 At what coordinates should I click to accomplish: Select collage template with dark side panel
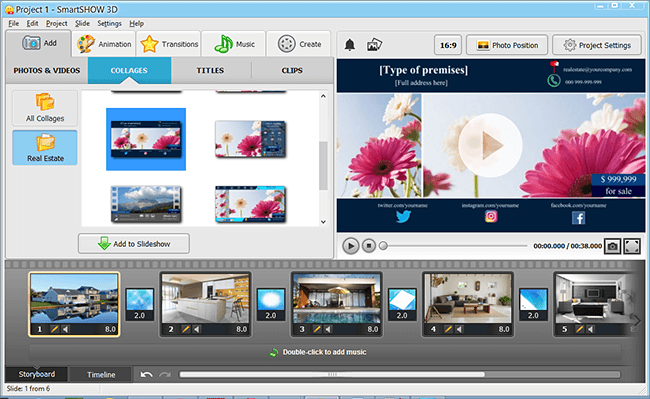coord(250,139)
